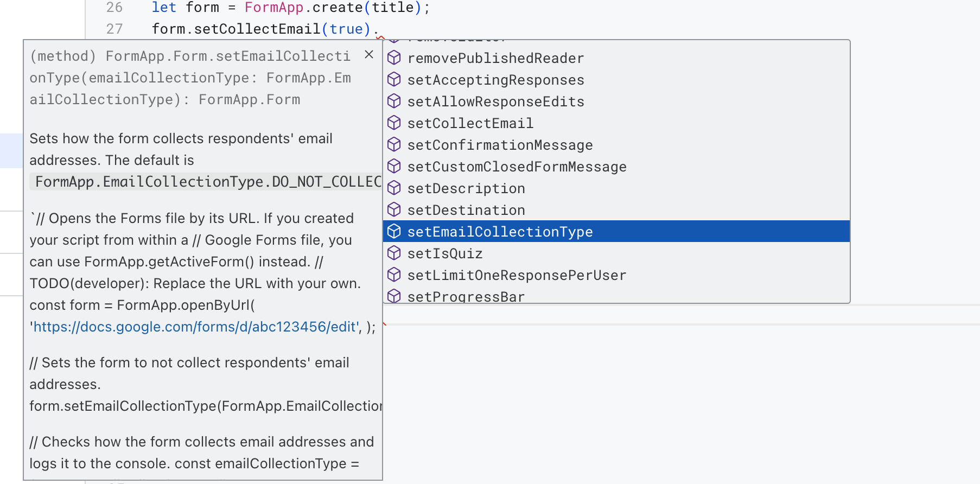Click the cube icon next to setAllowResponseEdits
Viewport: 980px width, 484px height.
coord(394,101)
